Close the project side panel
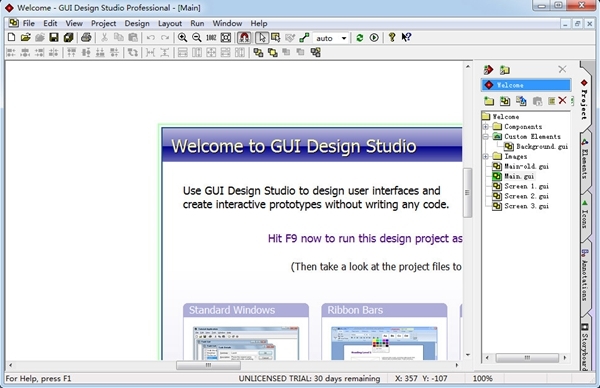Screen dimensions: 600x388 (562, 69)
